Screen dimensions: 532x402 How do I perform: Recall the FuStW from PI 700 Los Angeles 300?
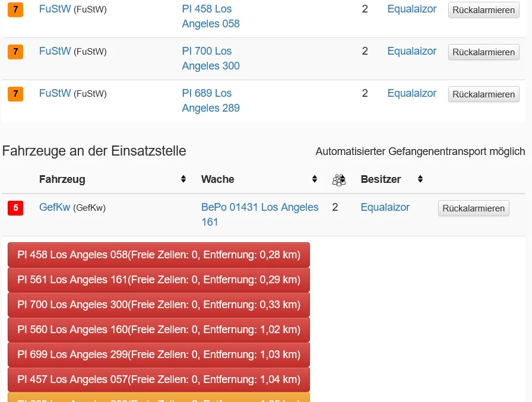[x=483, y=52]
